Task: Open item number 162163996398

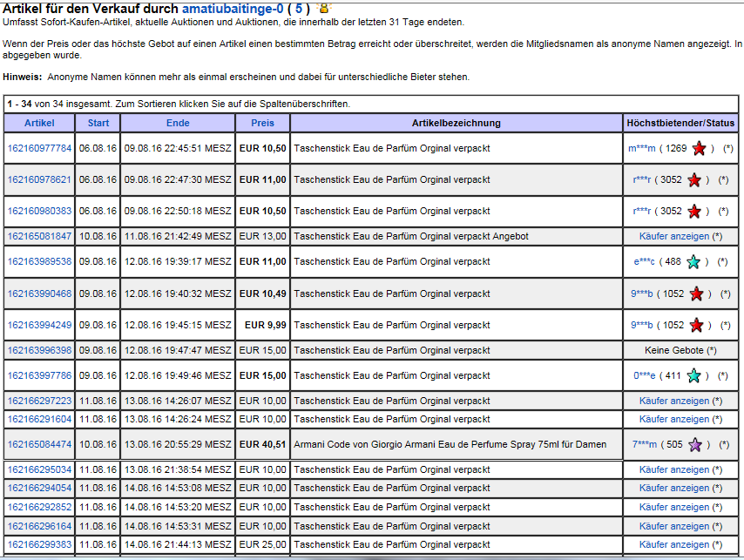Action: coord(39,350)
